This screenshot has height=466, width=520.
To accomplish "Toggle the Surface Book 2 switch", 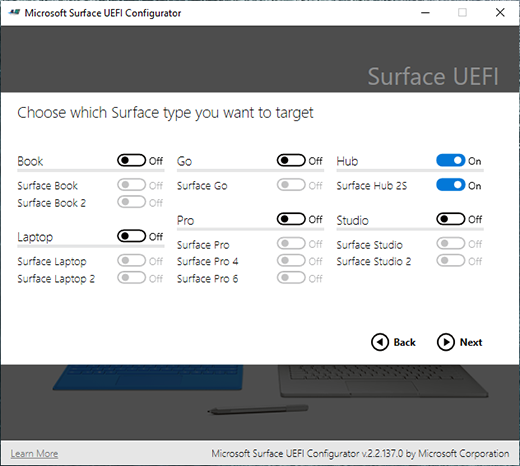I will (x=131, y=202).
